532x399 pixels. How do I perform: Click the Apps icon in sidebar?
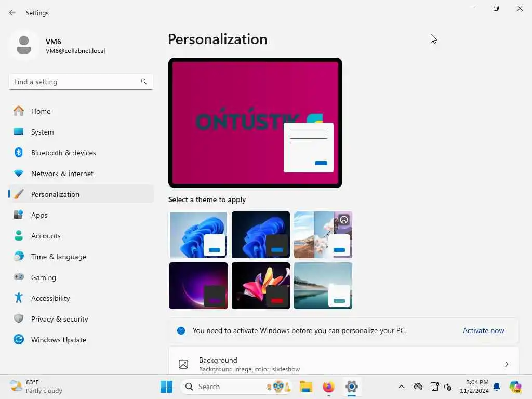tap(19, 215)
